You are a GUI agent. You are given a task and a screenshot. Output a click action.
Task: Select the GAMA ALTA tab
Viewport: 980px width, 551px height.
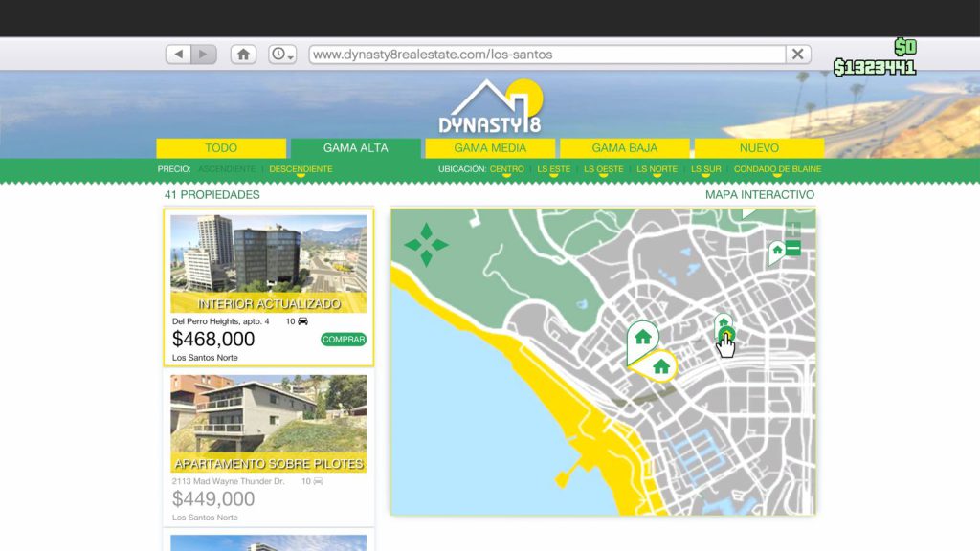coord(356,148)
